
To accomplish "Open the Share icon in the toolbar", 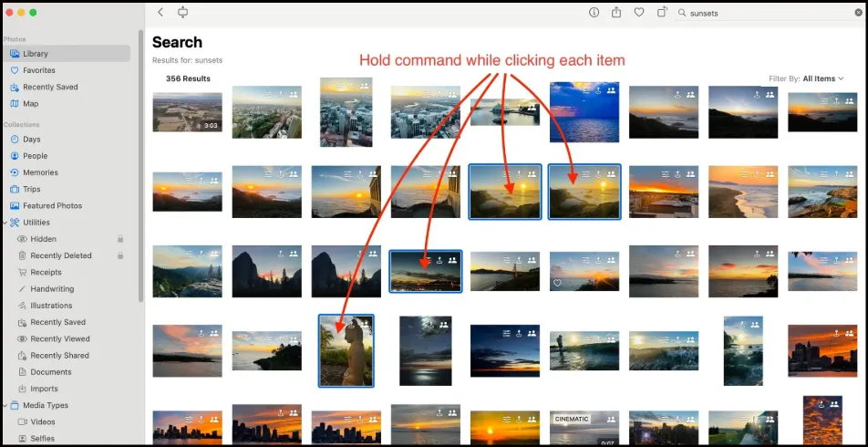I will point(616,12).
